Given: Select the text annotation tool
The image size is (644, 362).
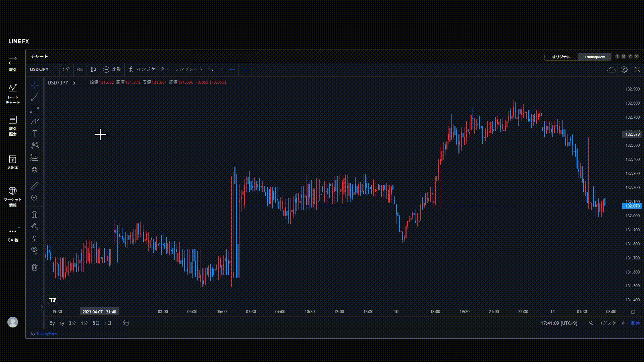Looking at the screenshot, I should [35, 133].
